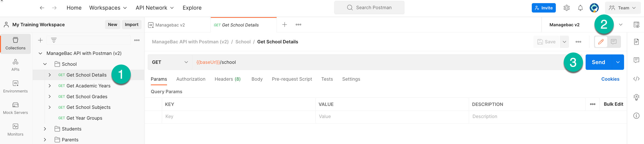Switch to the Headers (8) tab
This screenshot has height=144, width=644.
click(x=228, y=79)
